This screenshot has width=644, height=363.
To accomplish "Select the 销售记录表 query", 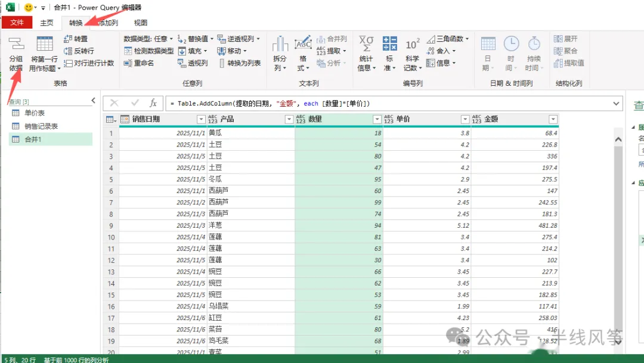I will (51, 126).
